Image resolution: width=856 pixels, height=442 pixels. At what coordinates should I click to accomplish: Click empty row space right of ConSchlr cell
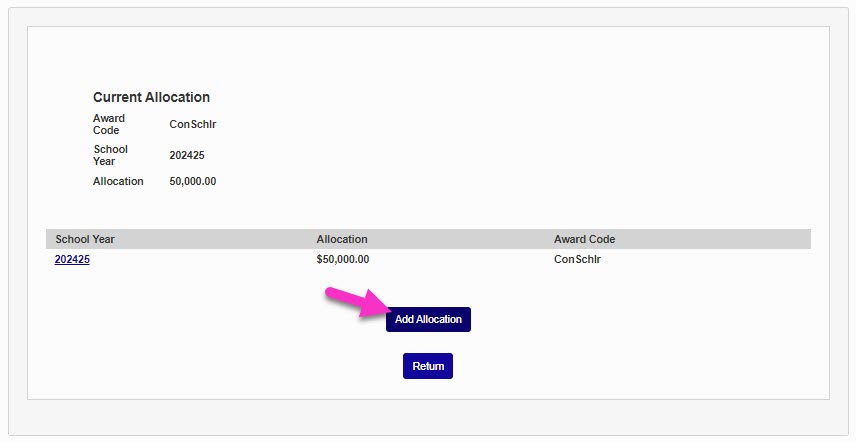(720, 260)
